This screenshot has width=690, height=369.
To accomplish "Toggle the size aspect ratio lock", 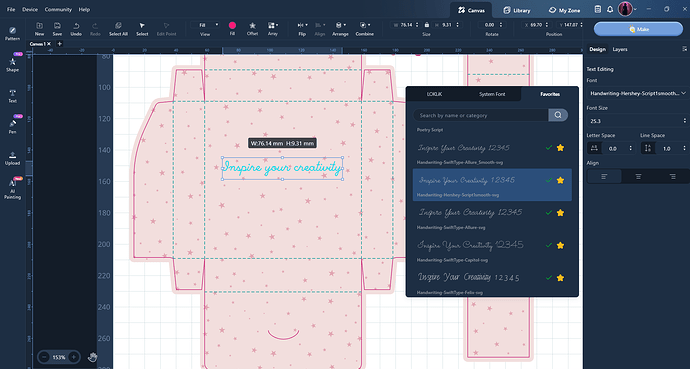I will pos(426,25).
